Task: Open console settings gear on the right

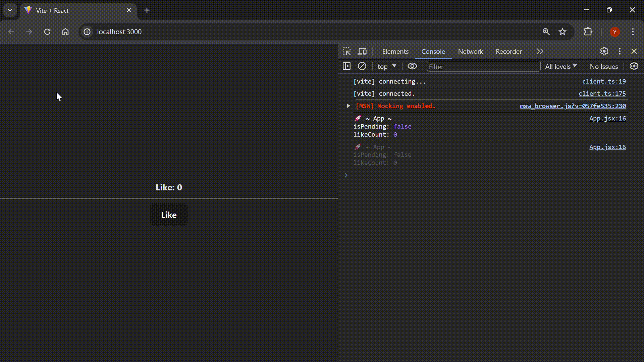Action: coord(634,66)
